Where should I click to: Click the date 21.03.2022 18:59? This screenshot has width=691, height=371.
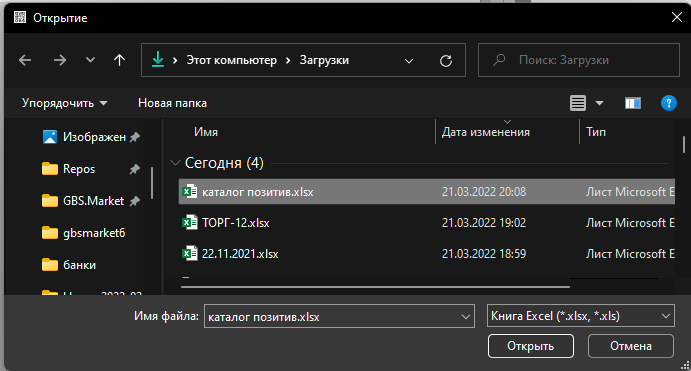point(484,254)
